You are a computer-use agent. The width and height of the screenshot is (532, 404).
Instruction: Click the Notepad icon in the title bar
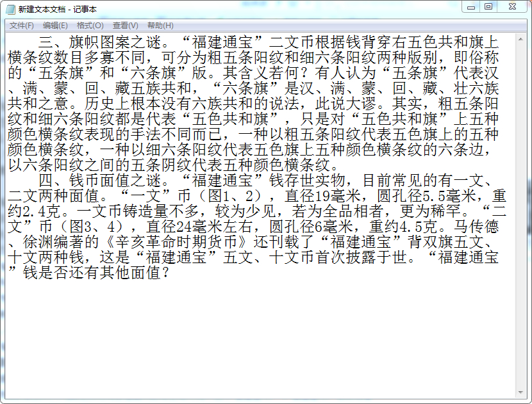tap(10, 9)
